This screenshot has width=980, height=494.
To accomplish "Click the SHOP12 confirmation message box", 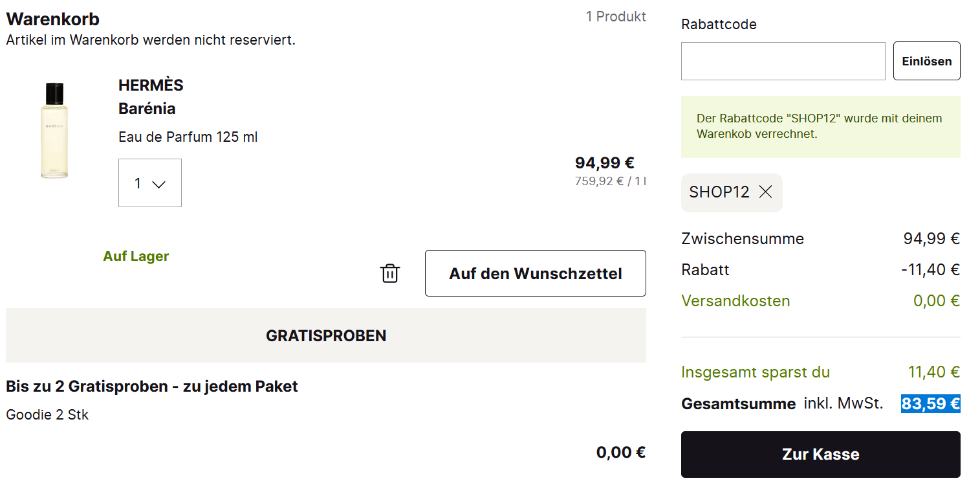I will pyautogui.click(x=820, y=127).
